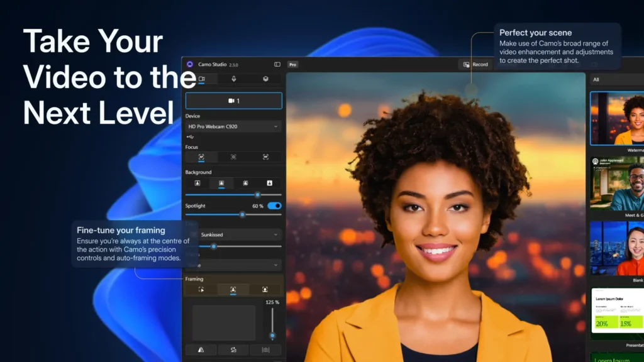
Task: Open the microphone audio tab
Action: [234, 79]
